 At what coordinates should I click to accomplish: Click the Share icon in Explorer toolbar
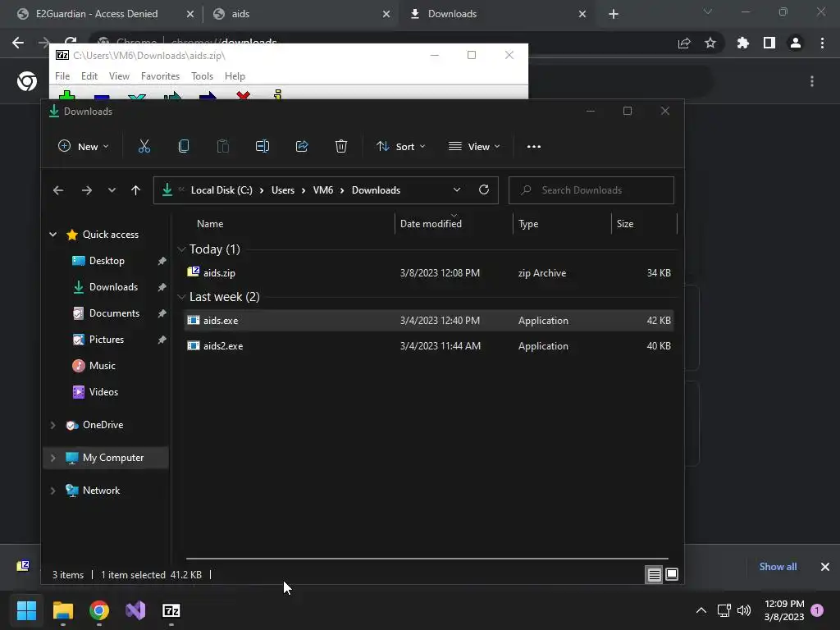pos(302,146)
